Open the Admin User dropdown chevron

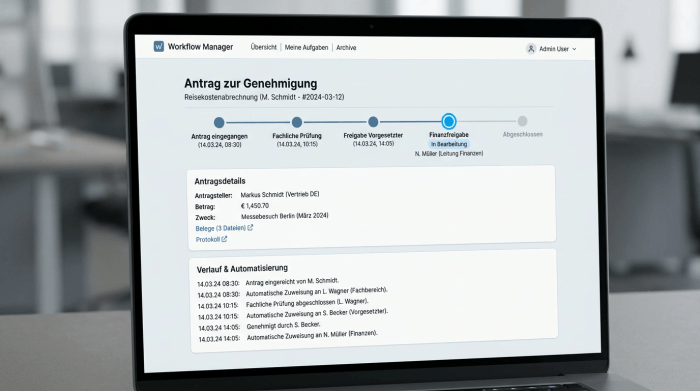coord(574,49)
